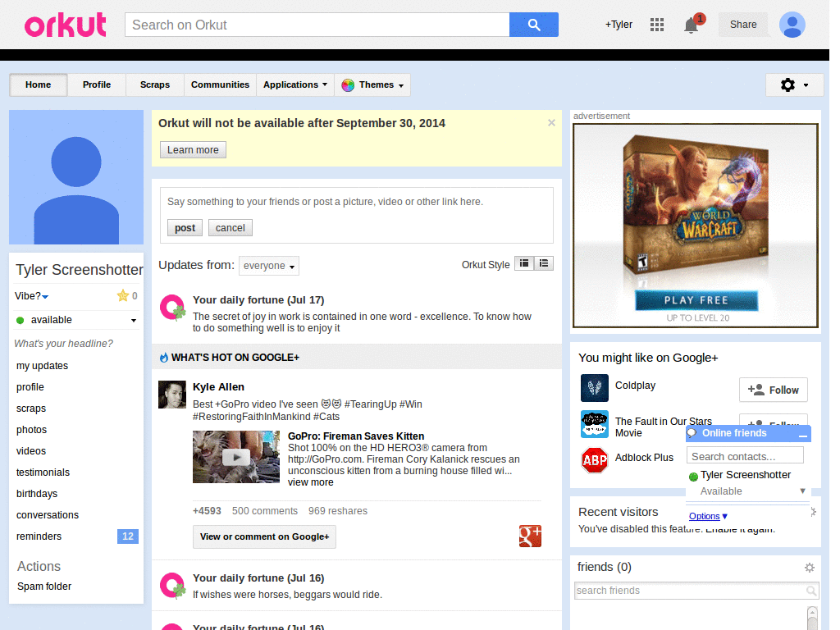Click the post button
Image resolution: width=840 pixels, height=630 pixels.
pos(185,228)
